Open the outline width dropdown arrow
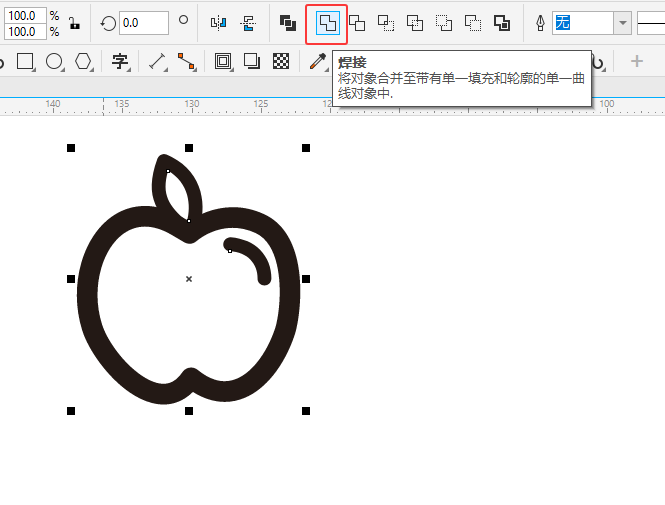 (622, 23)
